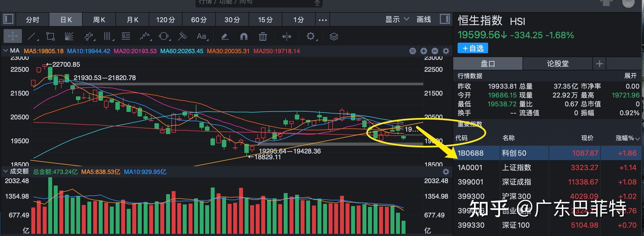The height and width of the screenshot is (236, 644).
Task: Click the trash delete drawings icon
Action: pyautogui.click(x=263, y=36)
